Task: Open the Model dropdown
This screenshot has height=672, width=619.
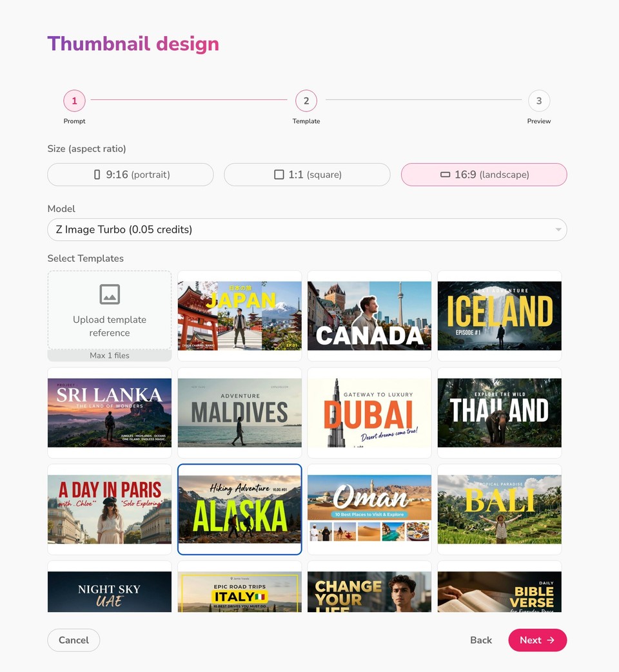Action: [x=307, y=229]
